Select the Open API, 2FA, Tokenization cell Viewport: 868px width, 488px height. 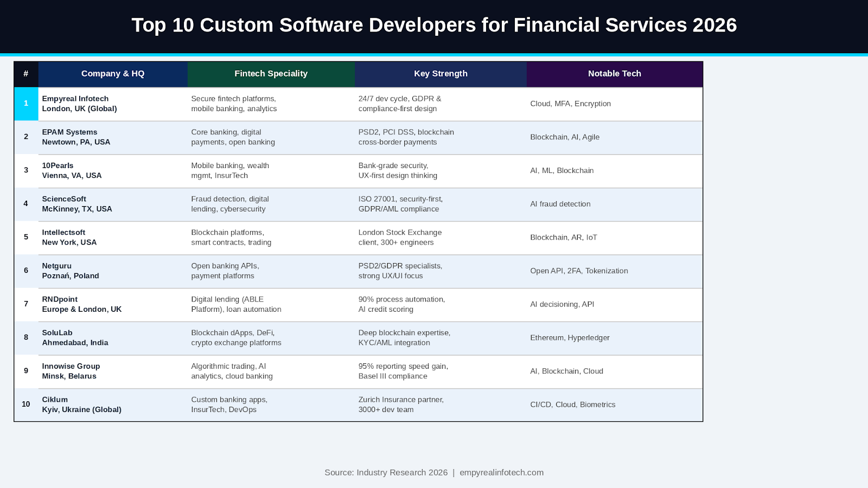pyautogui.click(x=579, y=271)
